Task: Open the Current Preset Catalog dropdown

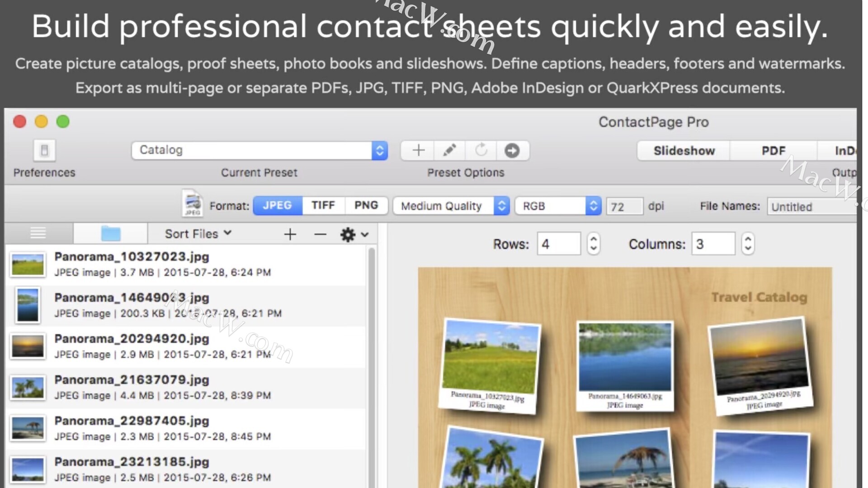Action: point(259,150)
